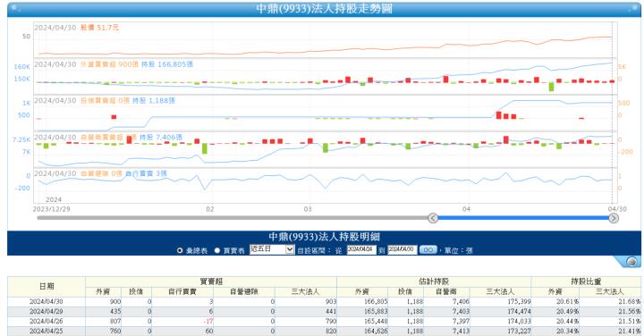Click the dealer holding value 7,403

click(461, 311)
